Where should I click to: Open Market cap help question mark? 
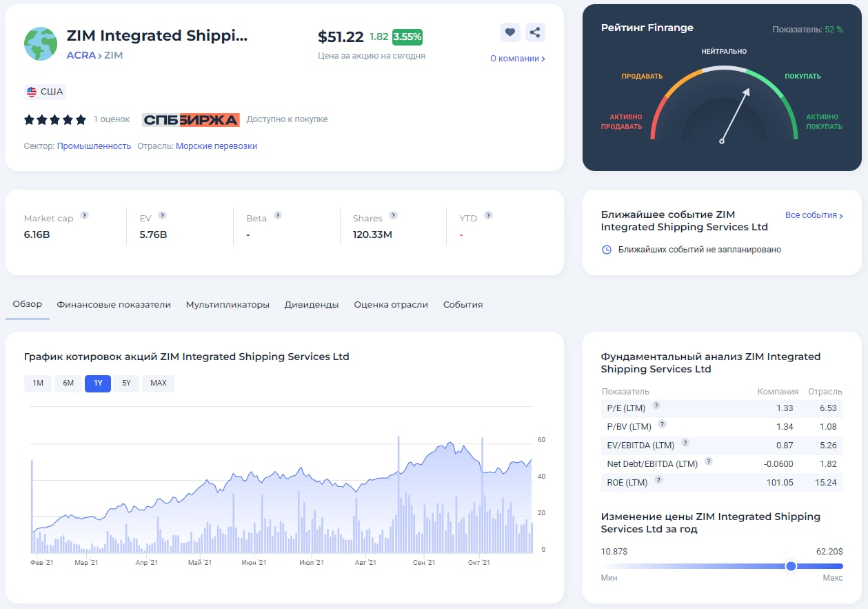[84, 215]
